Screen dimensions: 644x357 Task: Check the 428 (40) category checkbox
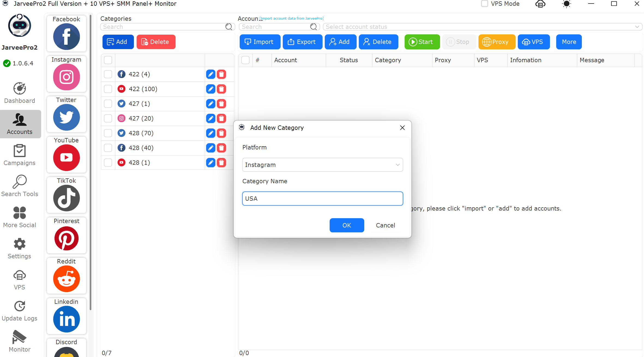108,148
